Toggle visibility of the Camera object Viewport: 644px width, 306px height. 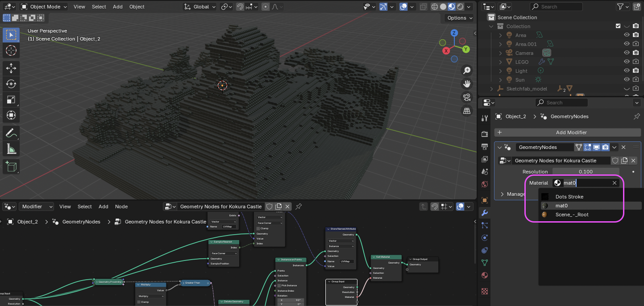[x=627, y=53]
